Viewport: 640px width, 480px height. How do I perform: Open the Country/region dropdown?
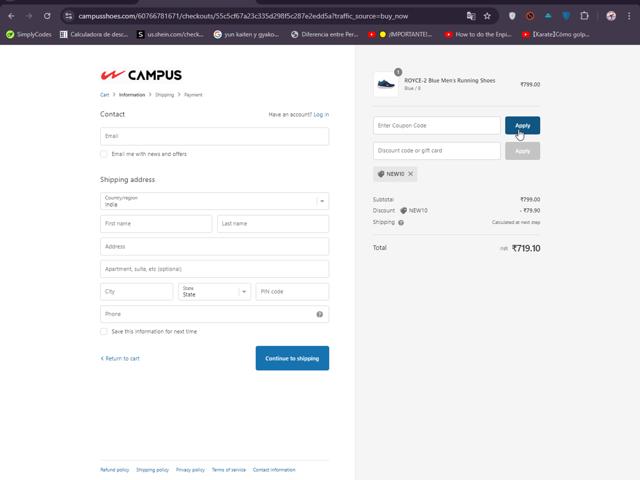coord(214,201)
